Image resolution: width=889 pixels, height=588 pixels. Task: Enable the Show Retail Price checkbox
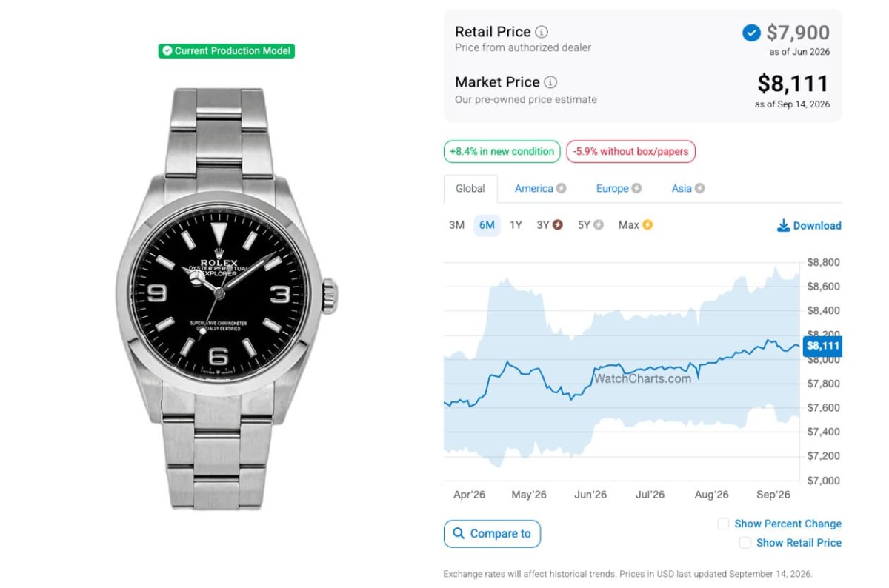pyautogui.click(x=745, y=543)
